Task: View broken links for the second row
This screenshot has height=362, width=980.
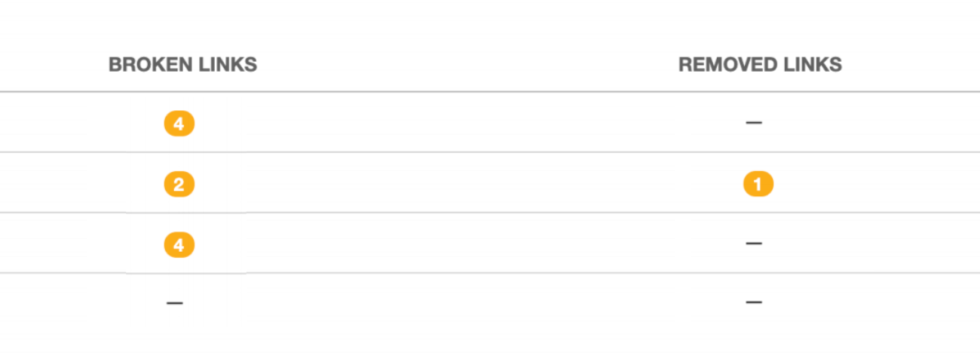Action: pyautogui.click(x=179, y=184)
